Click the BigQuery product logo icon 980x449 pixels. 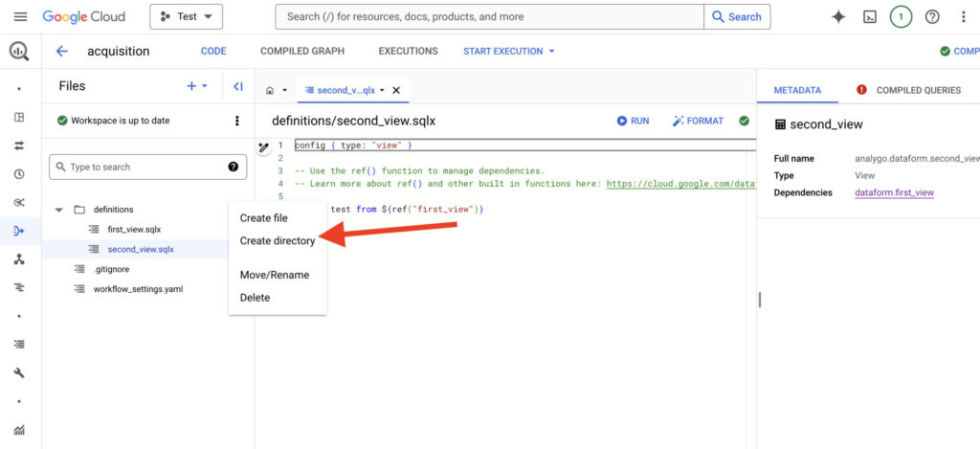[x=19, y=52]
